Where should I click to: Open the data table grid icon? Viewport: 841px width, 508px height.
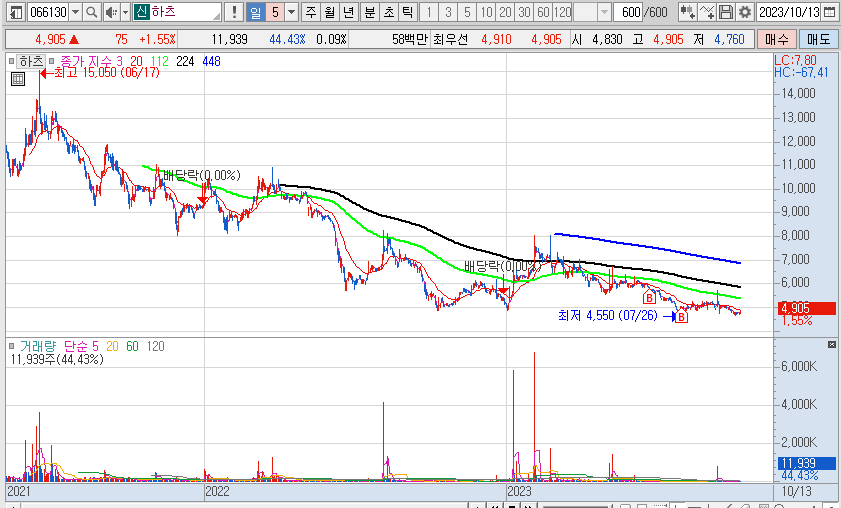(18, 79)
